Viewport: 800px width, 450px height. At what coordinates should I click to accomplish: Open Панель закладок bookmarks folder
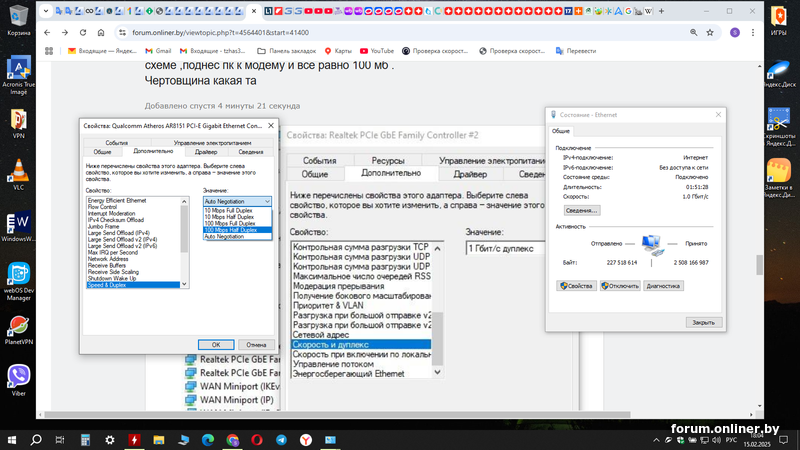point(286,51)
